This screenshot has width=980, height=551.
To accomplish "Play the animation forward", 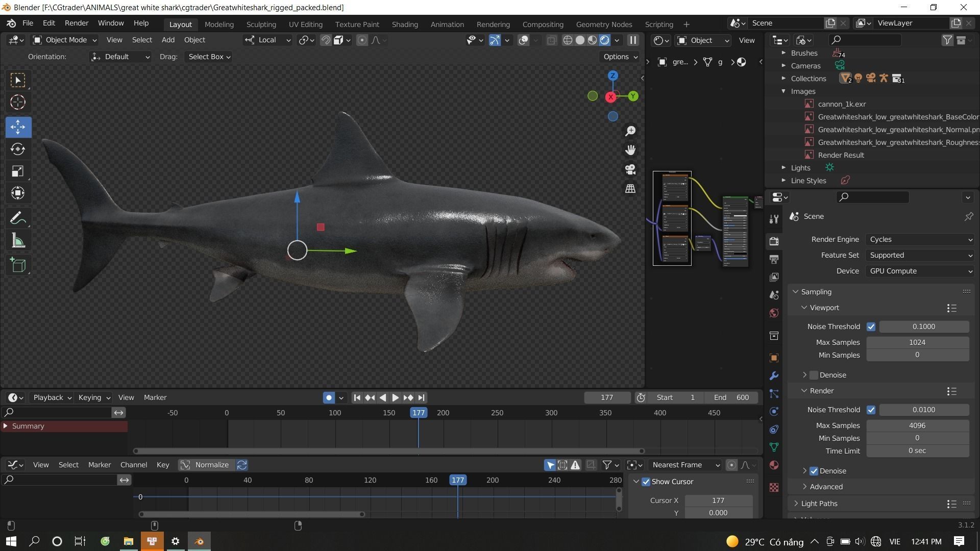I will [395, 398].
